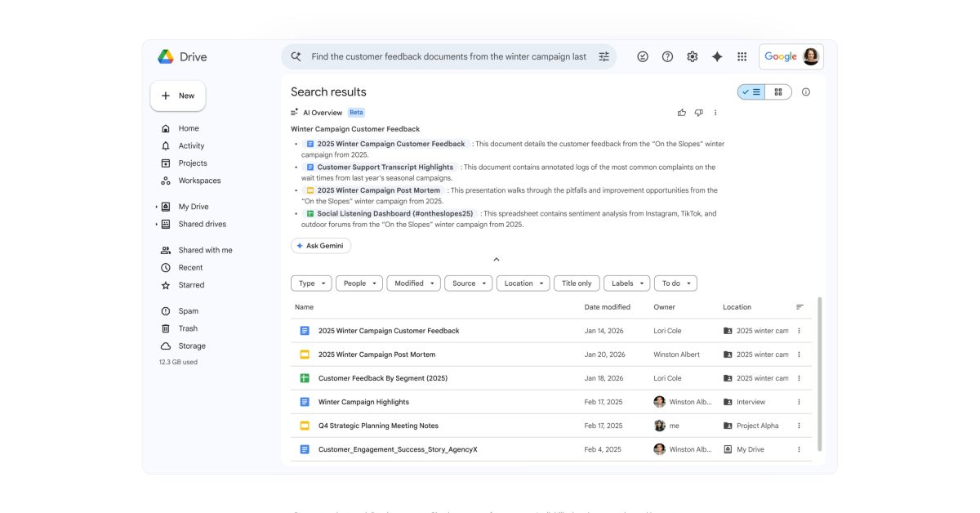This screenshot has height=513, width=980.
Task: View details info icon
Action: point(806,92)
